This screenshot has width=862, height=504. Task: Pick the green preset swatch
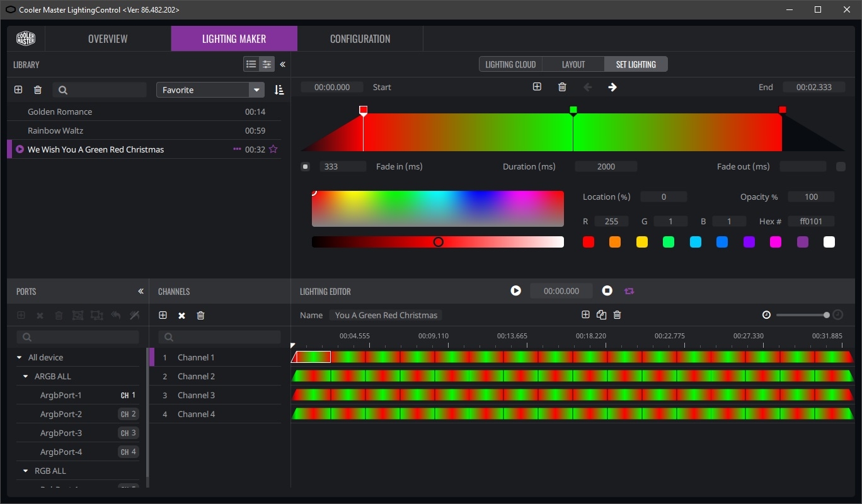click(x=669, y=242)
